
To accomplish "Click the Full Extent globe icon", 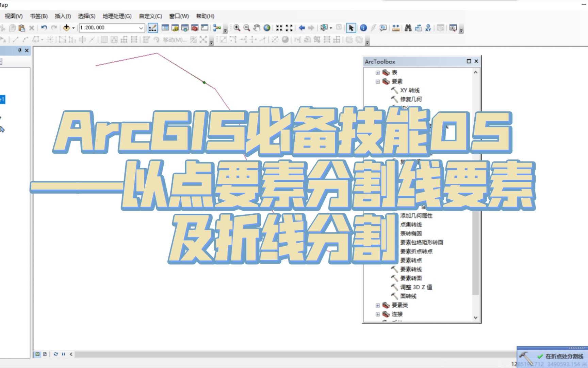I will click(267, 28).
